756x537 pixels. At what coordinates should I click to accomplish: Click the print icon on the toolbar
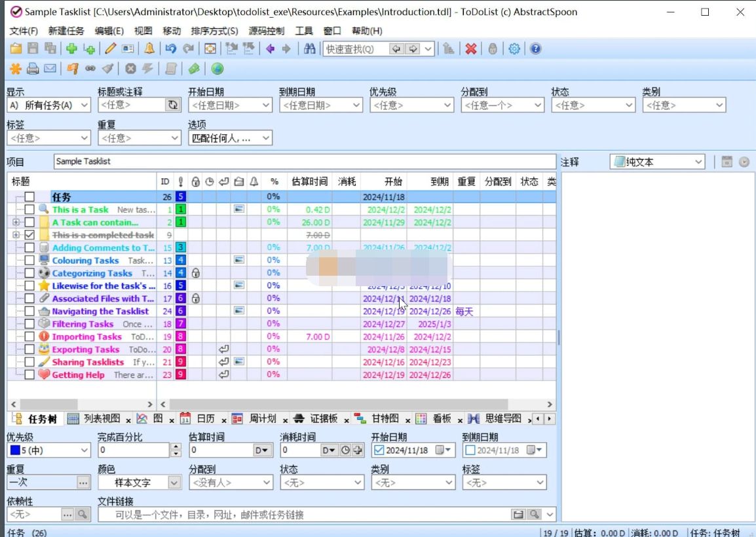tap(31, 67)
